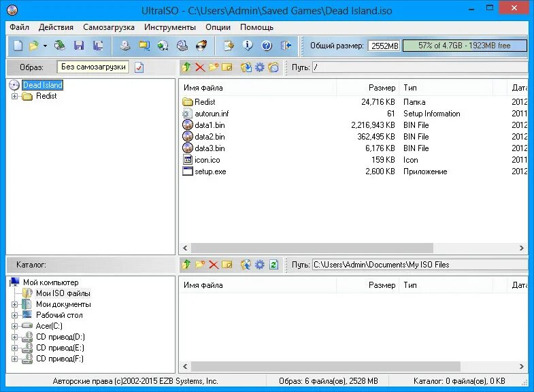Viewport: 534px width, 392px height.
Task: Open the Самозагрузка menu
Action: coord(109,27)
